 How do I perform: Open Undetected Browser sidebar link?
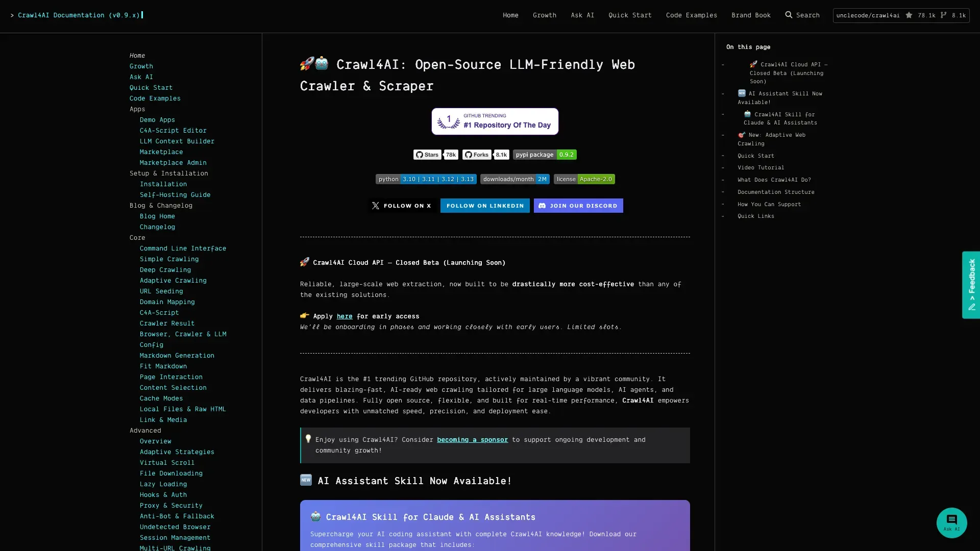pos(175,527)
